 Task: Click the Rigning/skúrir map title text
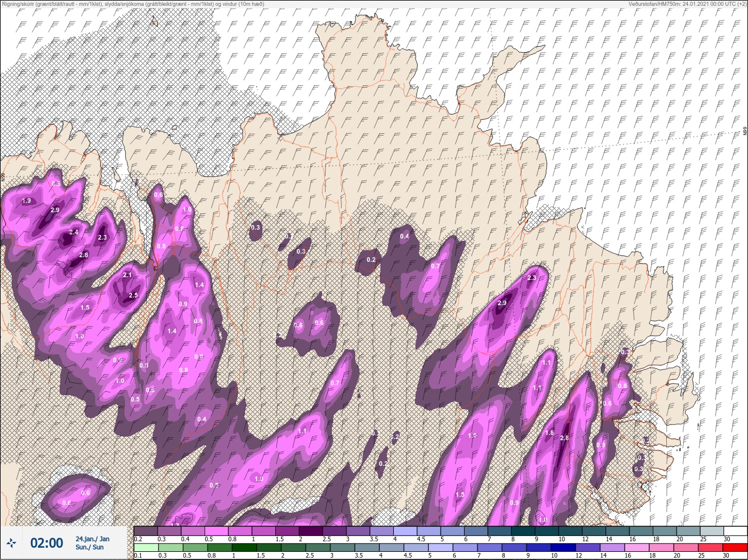click(133, 4)
